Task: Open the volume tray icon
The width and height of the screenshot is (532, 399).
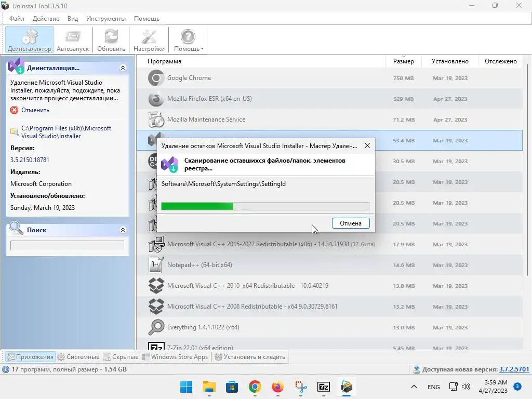Action: pyautogui.click(x=466, y=387)
